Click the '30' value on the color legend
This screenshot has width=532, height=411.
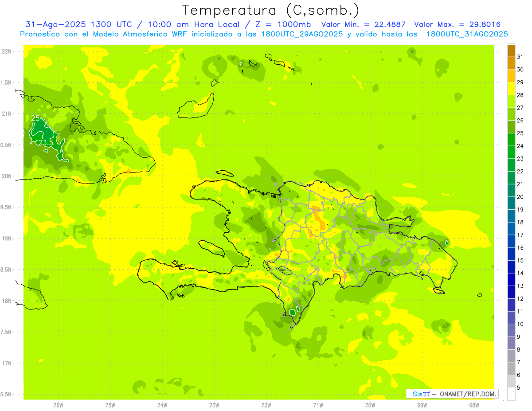[x=520, y=70]
